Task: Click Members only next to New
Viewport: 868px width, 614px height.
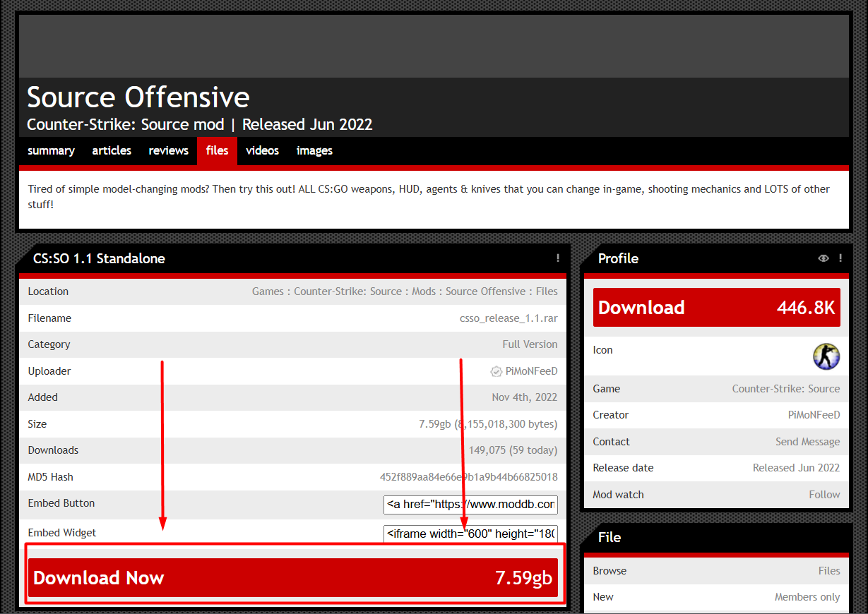Action: coord(807,597)
